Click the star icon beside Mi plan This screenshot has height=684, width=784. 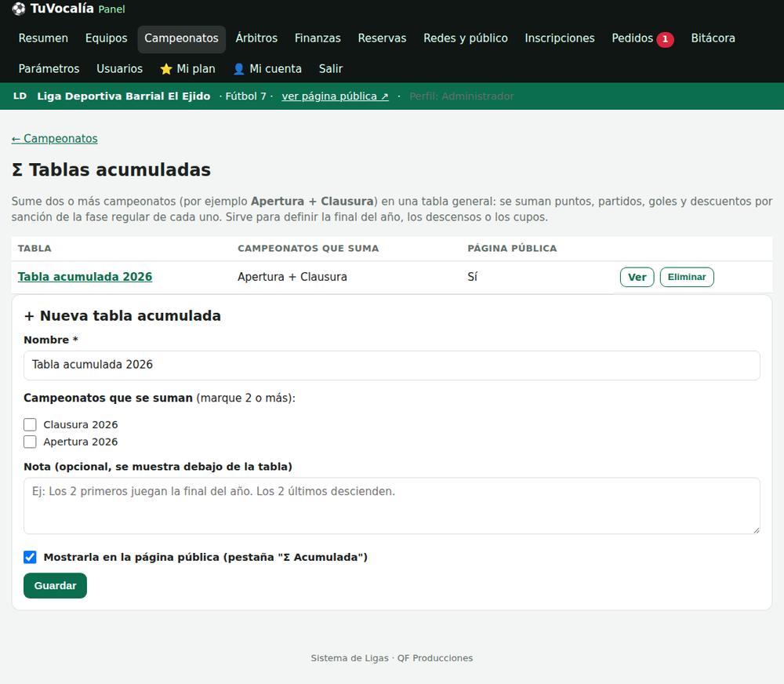pos(166,69)
